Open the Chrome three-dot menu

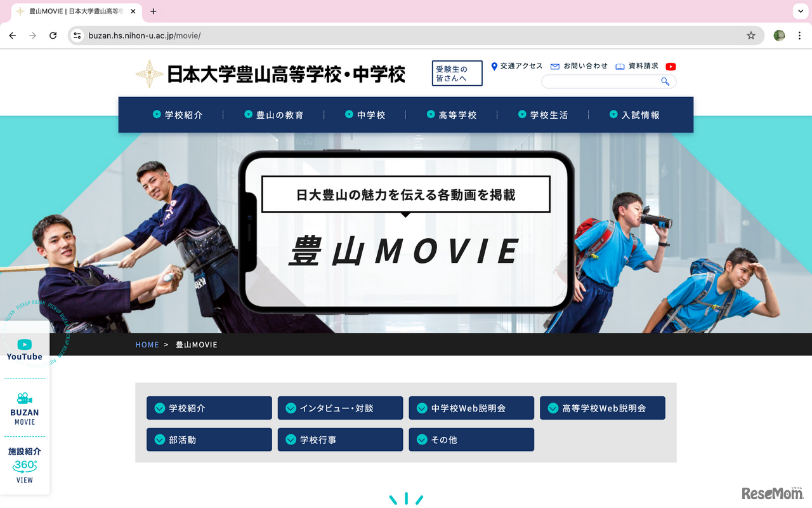[x=799, y=36]
